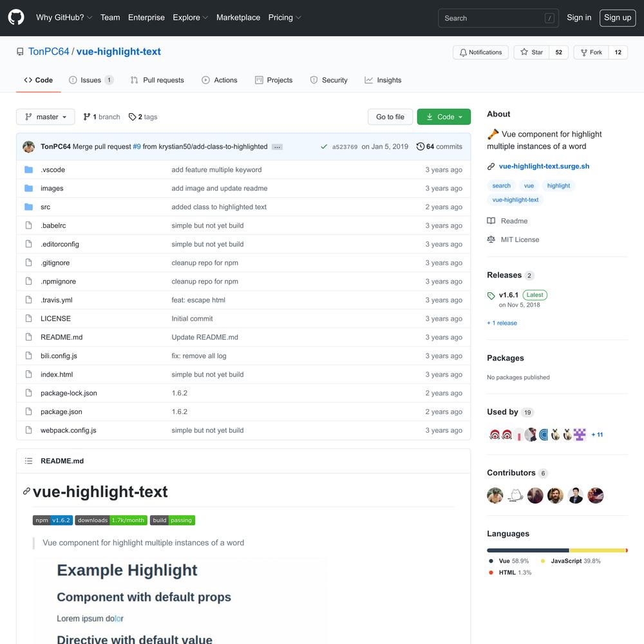This screenshot has width=644, height=644.
Task: Fork the repository
Action: coord(591,52)
